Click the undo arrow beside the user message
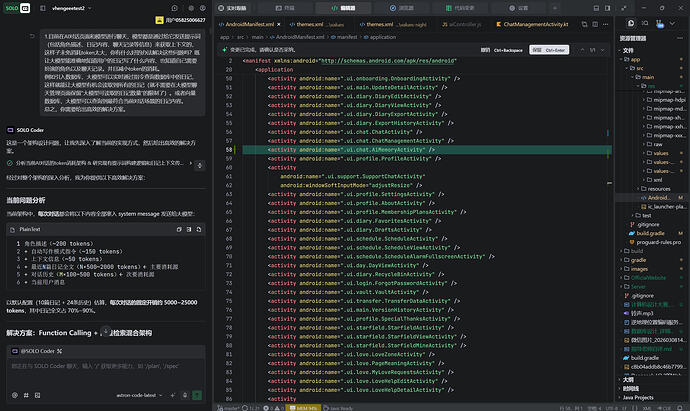The image size is (690, 411). click(x=32, y=36)
